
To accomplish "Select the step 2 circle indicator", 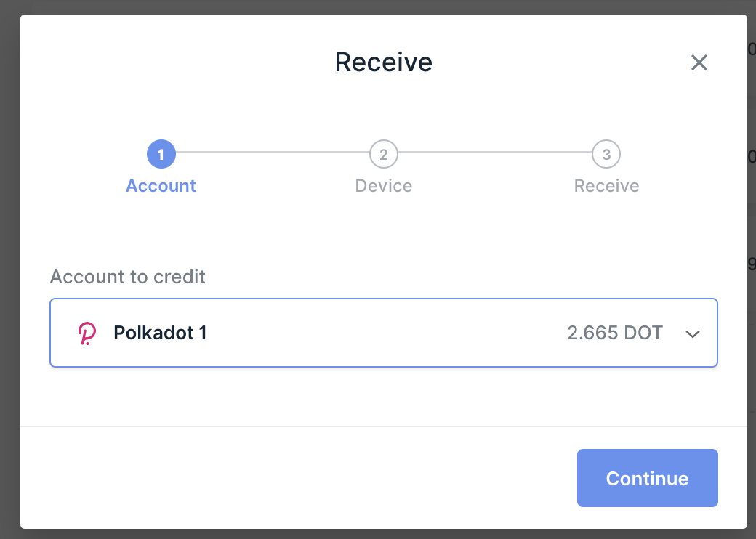I will point(383,154).
